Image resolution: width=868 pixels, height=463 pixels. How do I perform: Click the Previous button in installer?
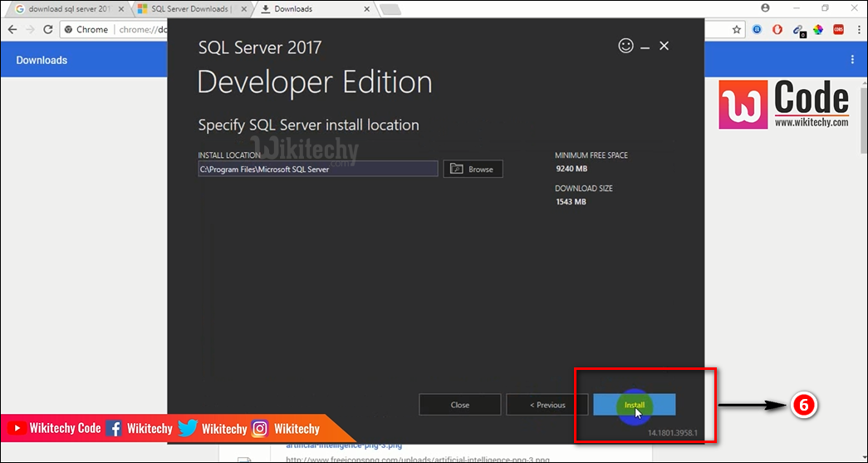tap(547, 405)
